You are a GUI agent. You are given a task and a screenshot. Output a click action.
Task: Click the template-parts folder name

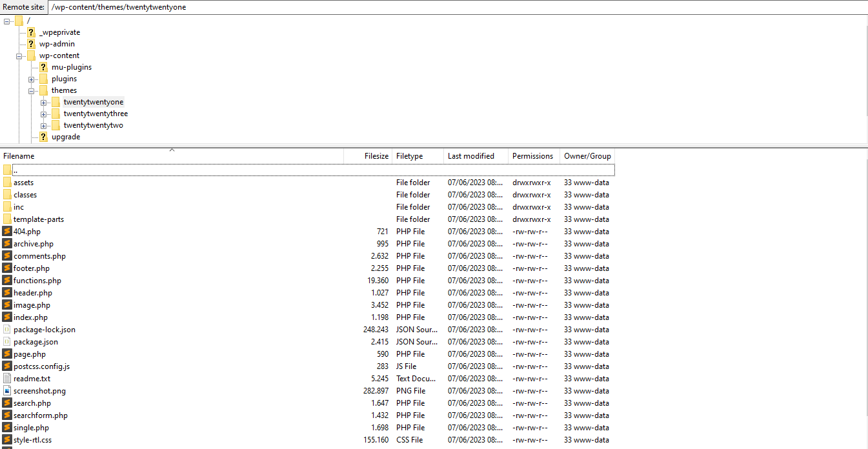(x=39, y=219)
